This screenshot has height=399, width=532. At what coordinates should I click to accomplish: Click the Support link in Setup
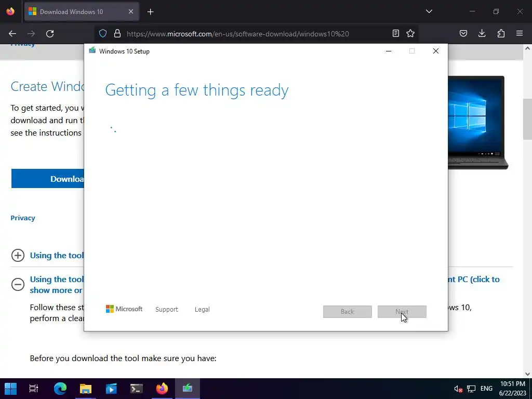point(167,310)
